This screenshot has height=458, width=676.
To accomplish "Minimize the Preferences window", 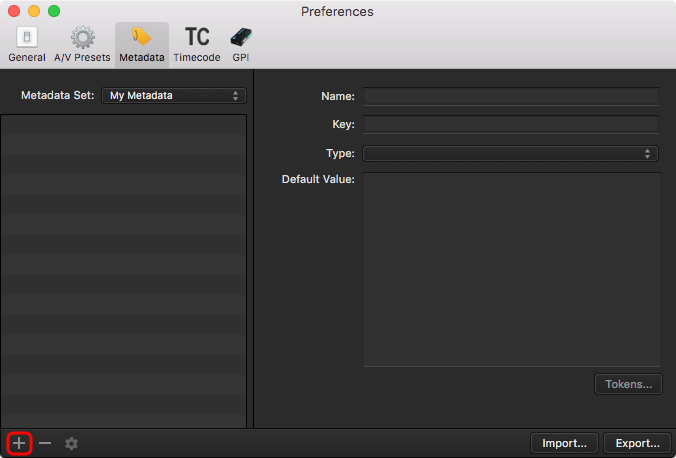I will (34, 11).
